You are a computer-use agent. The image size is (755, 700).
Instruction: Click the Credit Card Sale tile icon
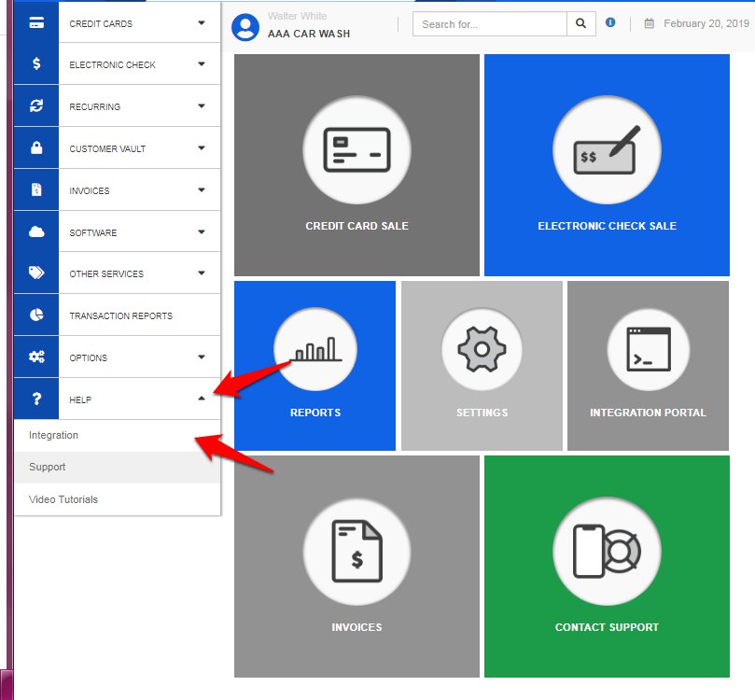coord(357,148)
